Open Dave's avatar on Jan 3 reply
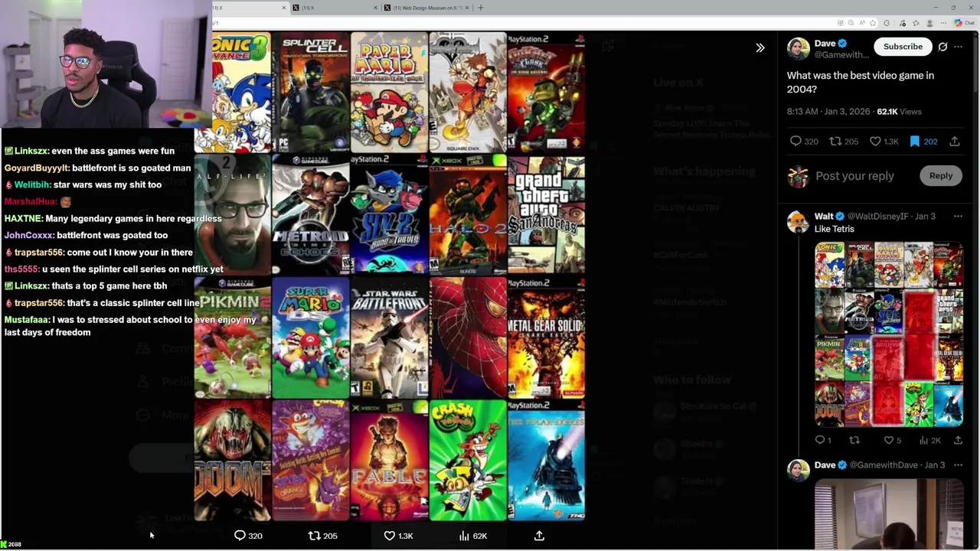The width and height of the screenshot is (980, 551). point(798,470)
